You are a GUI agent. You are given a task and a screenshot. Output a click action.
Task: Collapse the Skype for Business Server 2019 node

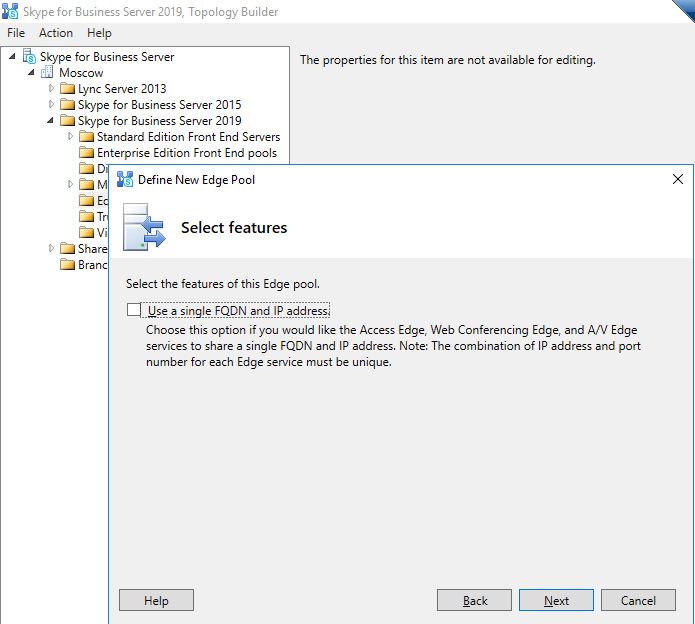pos(51,120)
